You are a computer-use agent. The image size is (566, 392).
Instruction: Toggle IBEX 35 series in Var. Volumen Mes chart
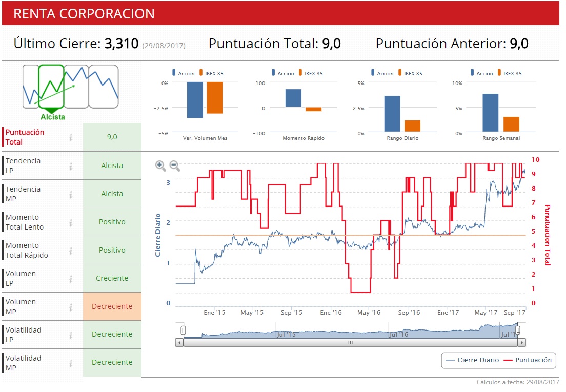pyautogui.click(x=211, y=73)
